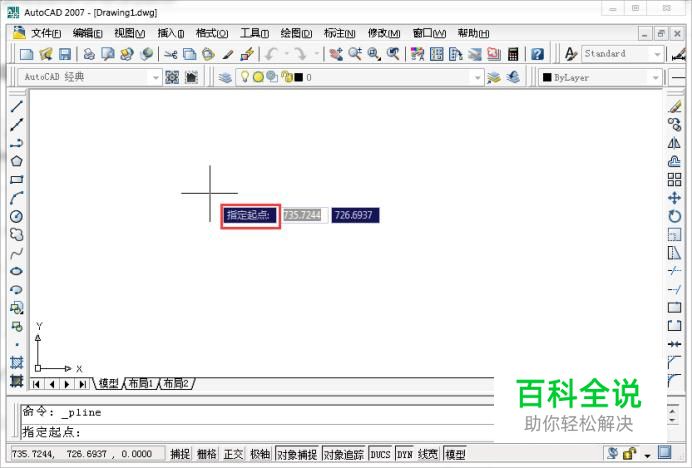Select the Polygon draw tool
692x468 pixels.
16,161
